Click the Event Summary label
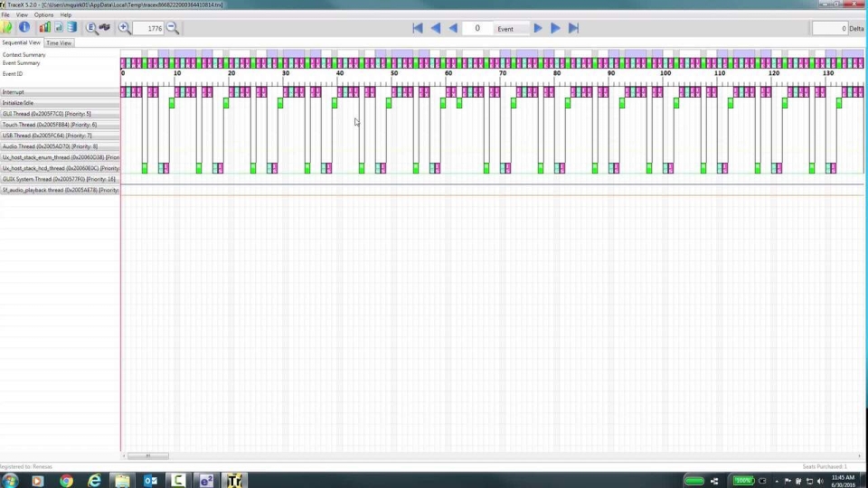Screen dimensions: 868x488 21,63
